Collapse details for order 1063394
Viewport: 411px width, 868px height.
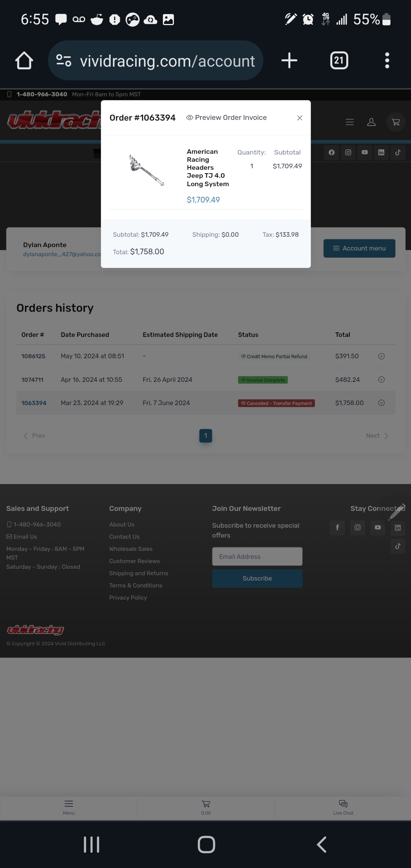coord(381,403)
